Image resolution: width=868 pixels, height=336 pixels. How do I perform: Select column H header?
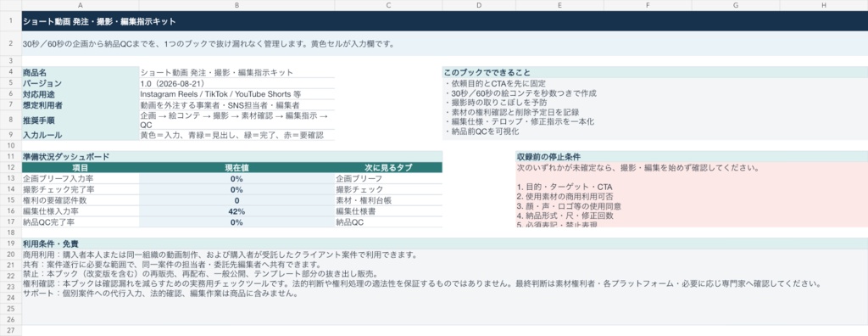824,5
